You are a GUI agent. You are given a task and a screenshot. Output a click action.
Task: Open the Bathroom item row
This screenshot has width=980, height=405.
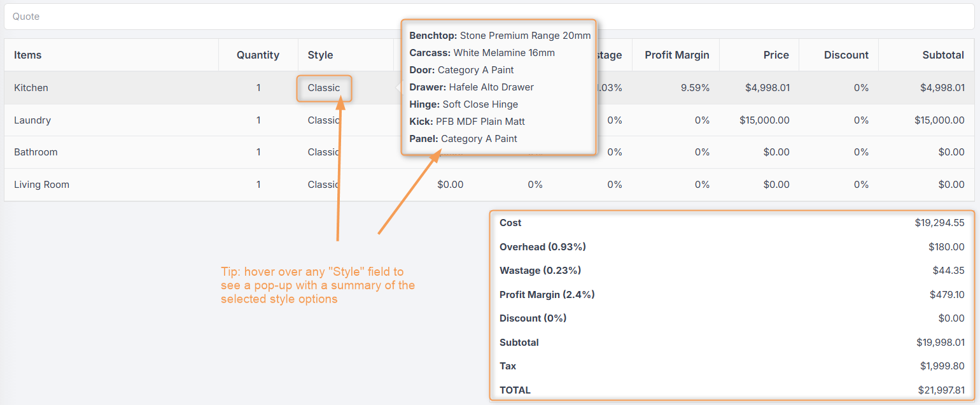36,152
